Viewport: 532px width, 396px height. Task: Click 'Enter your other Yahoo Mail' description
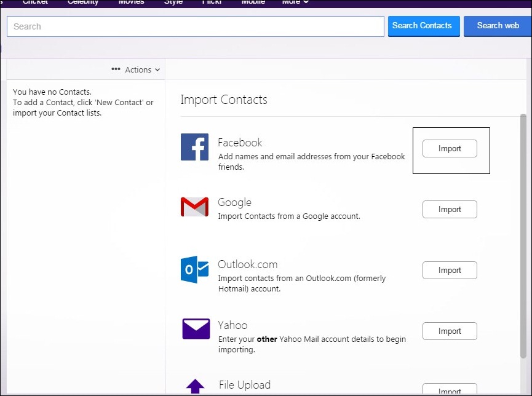[x=312, y=344]
